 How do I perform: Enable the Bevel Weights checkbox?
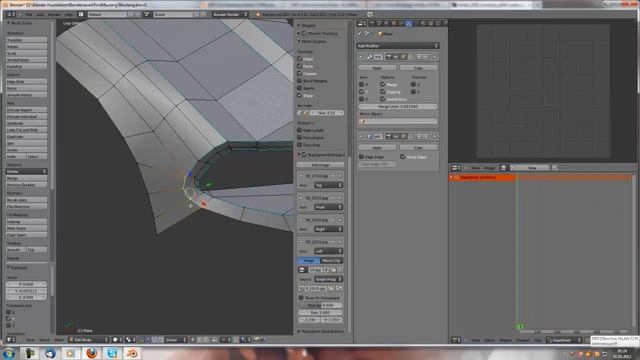[300, 81]
